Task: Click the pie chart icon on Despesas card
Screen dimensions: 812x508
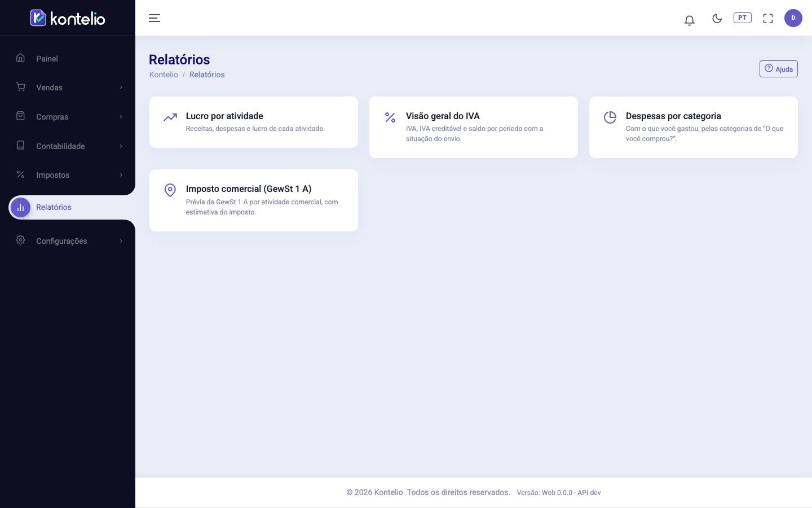Action: click(610, 117)
